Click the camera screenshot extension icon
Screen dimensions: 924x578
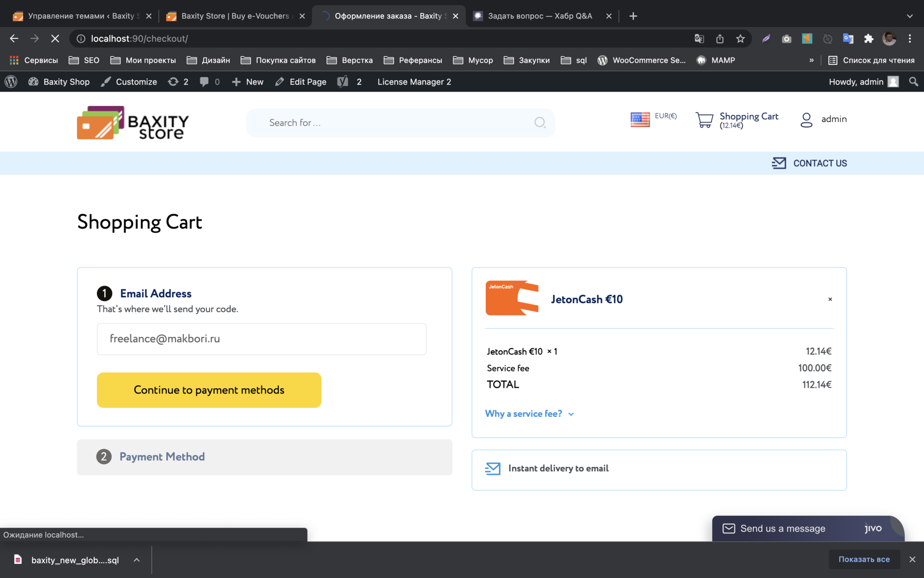[x=786, y=39]
